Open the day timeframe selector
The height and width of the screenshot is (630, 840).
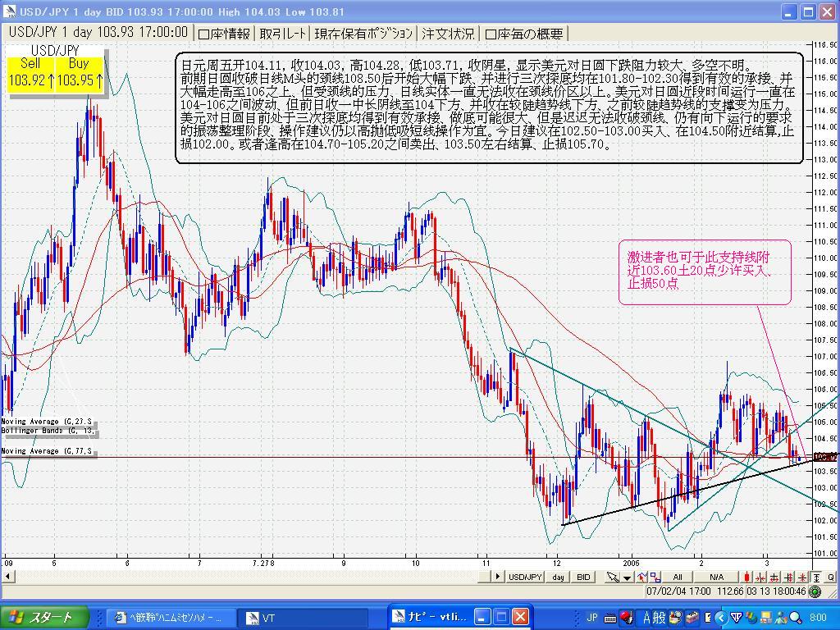(558, 577)
